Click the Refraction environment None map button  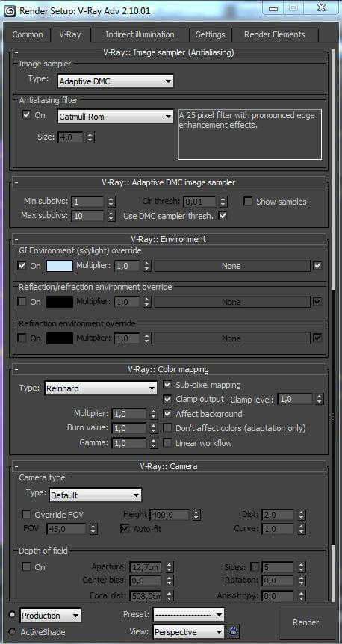[x=231, y=338]
